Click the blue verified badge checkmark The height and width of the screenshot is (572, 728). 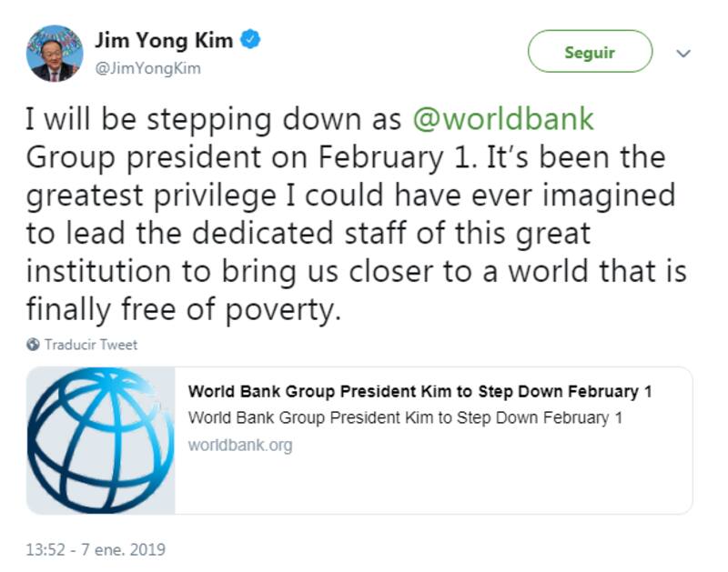[250, 40]
